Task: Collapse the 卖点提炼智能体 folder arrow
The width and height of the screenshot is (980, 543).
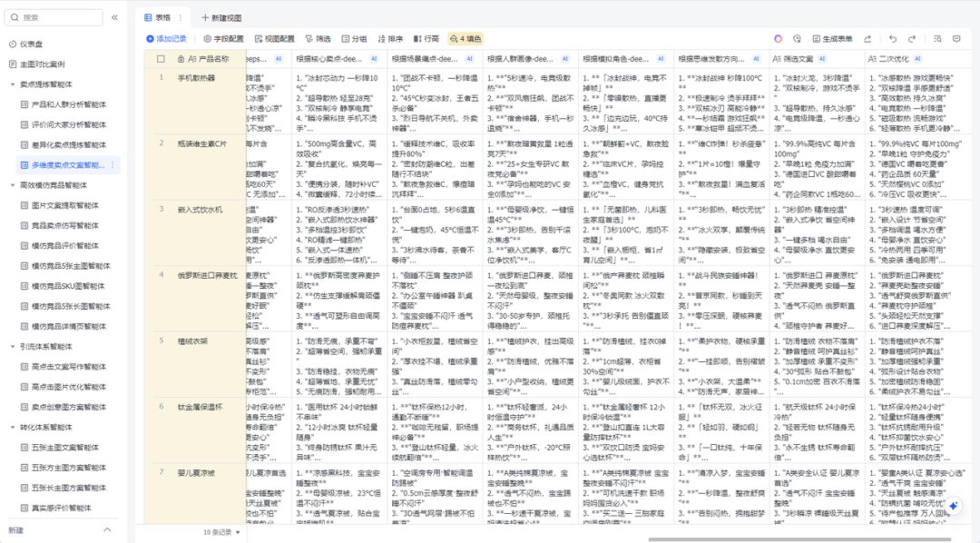Action: pyautogui.click(x=13, y=84)
